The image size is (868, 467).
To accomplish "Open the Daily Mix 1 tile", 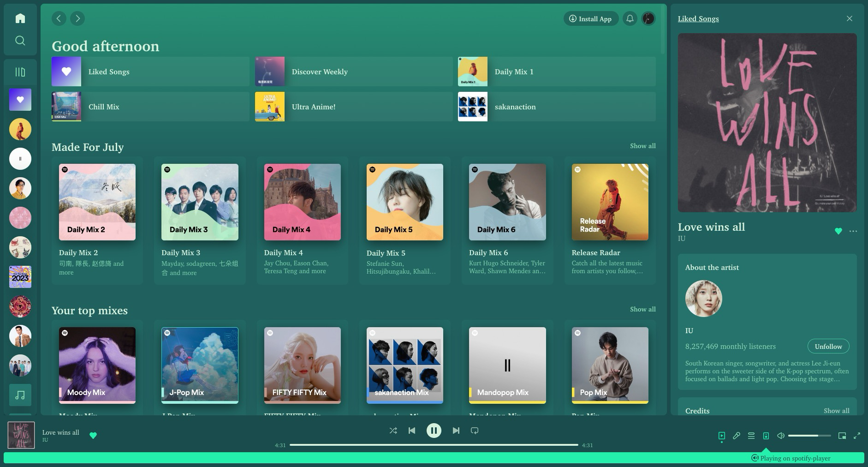I will coord(557,72).
